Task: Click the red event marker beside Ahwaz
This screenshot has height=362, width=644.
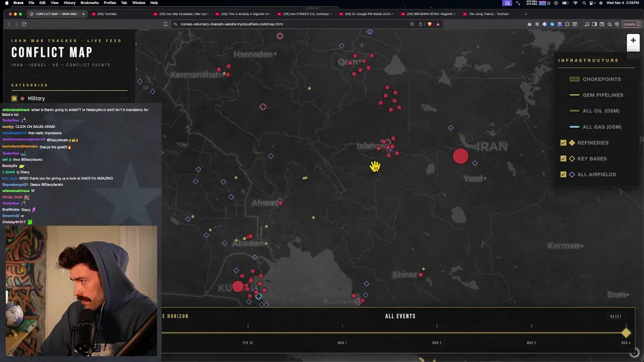Action: click(280, 203)
